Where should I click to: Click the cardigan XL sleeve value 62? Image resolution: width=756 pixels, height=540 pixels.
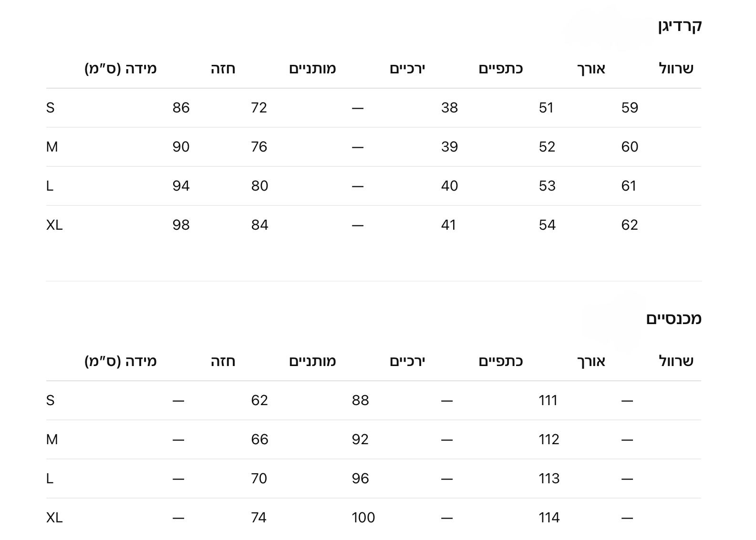[629, 225]
